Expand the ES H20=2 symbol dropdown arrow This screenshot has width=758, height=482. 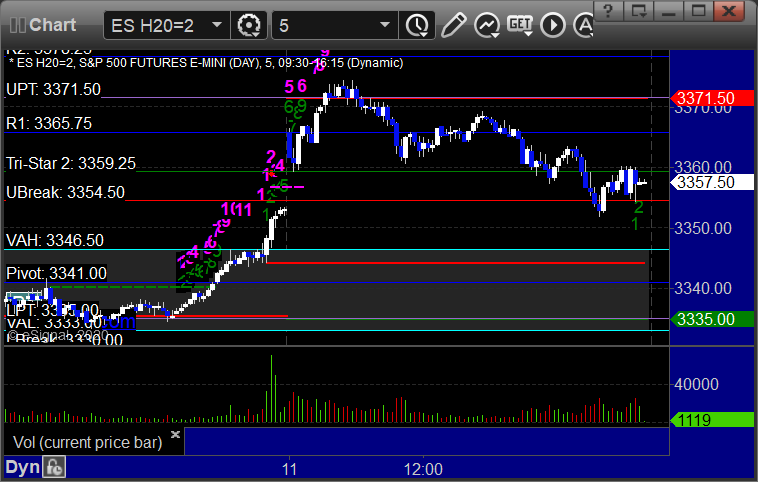coord(217,24)
